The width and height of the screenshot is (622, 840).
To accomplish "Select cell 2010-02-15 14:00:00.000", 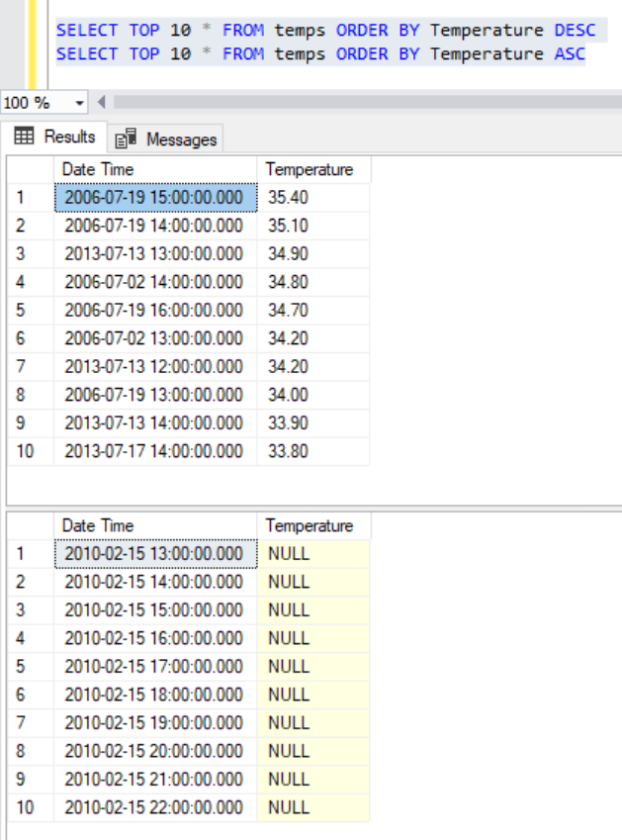I will pos(155,582).
